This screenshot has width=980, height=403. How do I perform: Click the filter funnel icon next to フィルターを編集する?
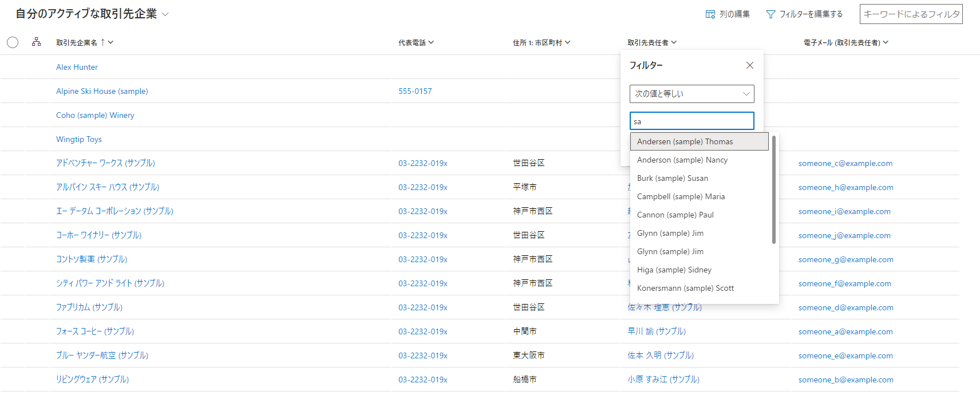click(x=770, y=14)
